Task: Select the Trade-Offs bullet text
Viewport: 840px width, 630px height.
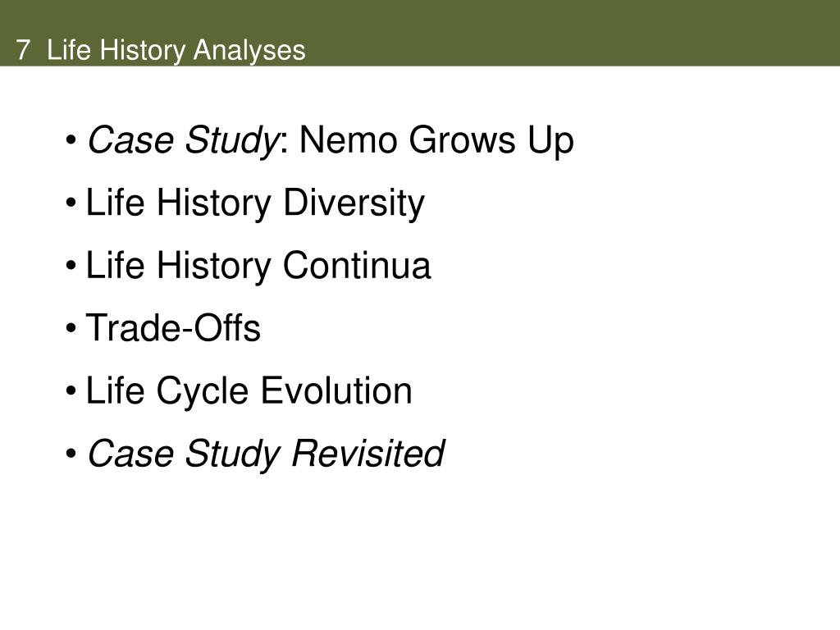Action: point(173,328)
